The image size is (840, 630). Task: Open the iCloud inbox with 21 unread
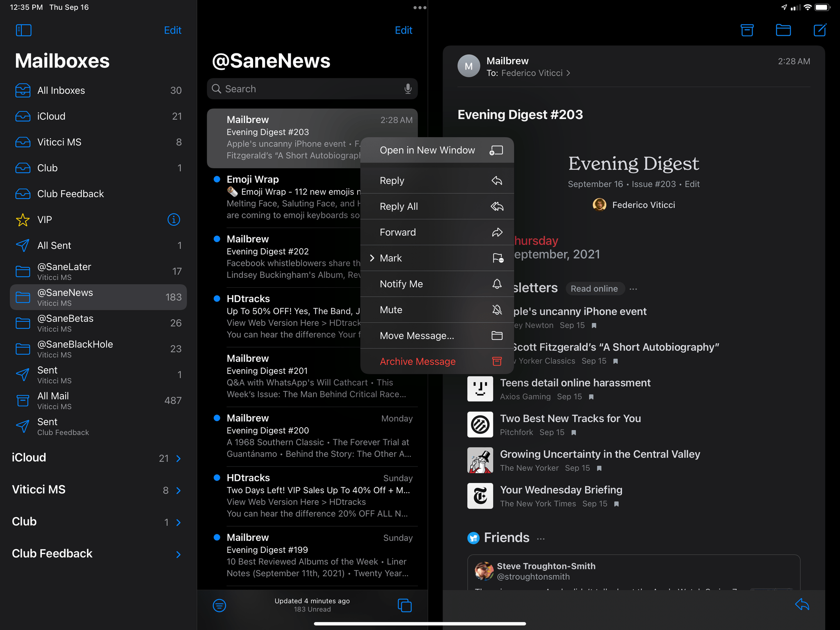click(x=98, y=116)
